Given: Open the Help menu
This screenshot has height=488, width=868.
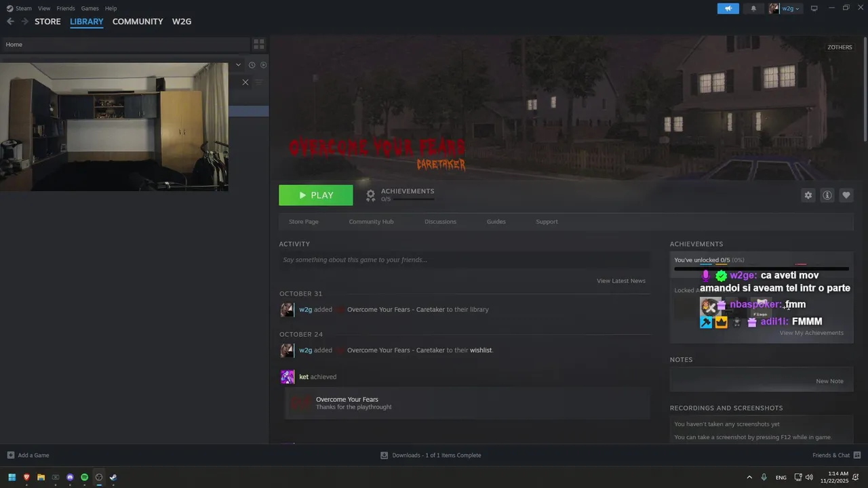Looking at the screenshot, I should (111, 8).
